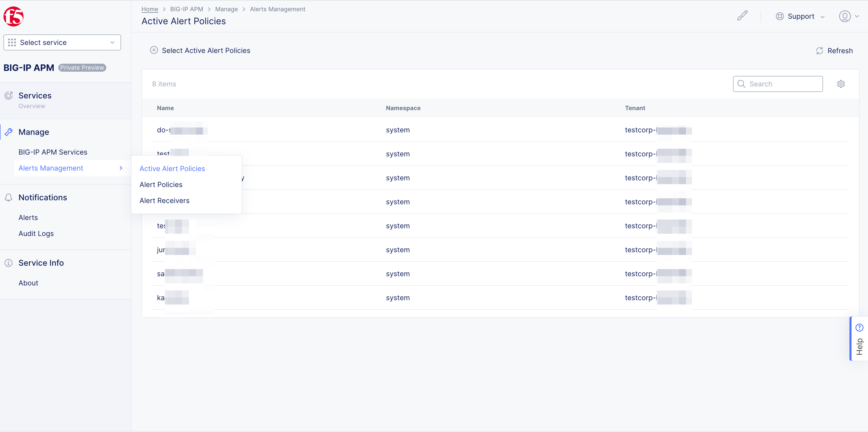Choose Active Alert Policies in flyout

(x=172, y=169)
